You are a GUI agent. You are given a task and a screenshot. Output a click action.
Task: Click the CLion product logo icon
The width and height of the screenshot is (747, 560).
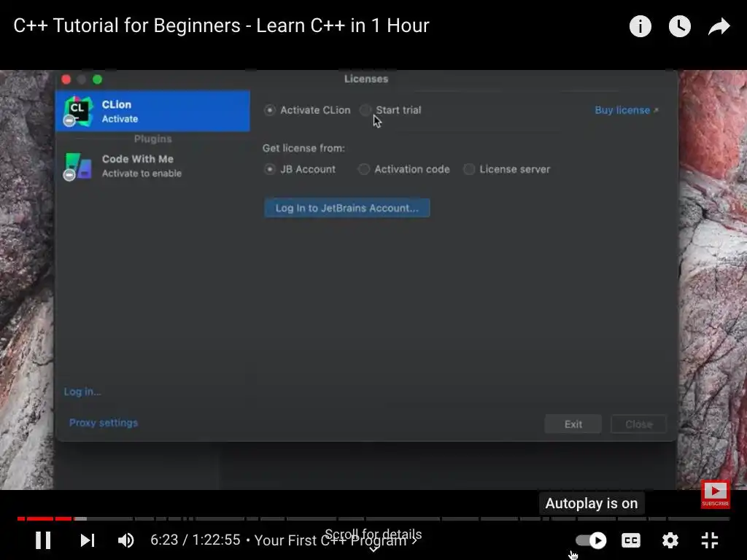[x=77, y=111]
